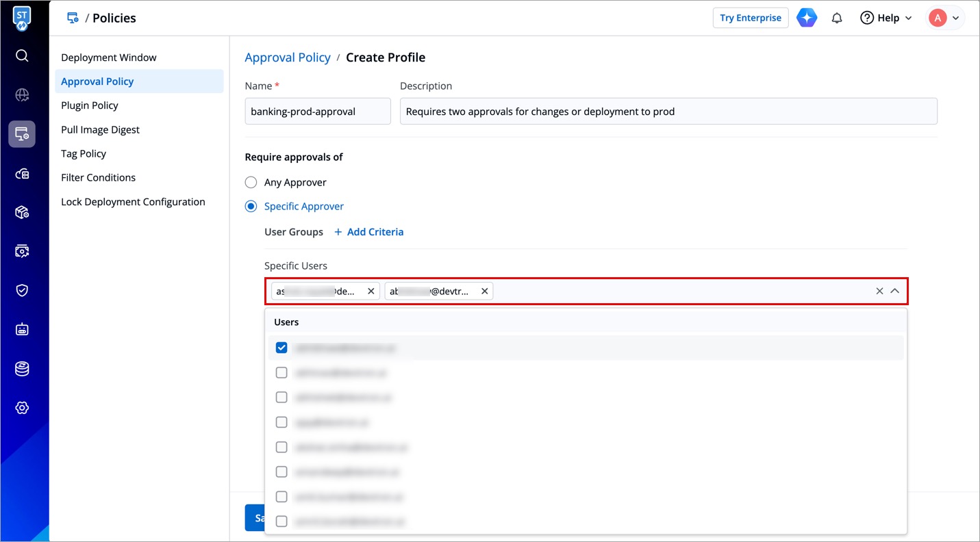Open the globe icon in sidebar

click(x=22, y=95)
